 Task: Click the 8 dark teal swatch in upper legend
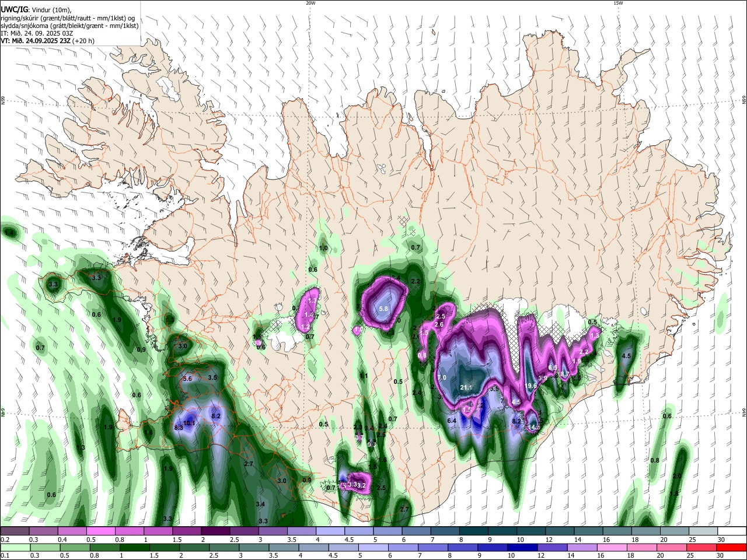[473, 531]
